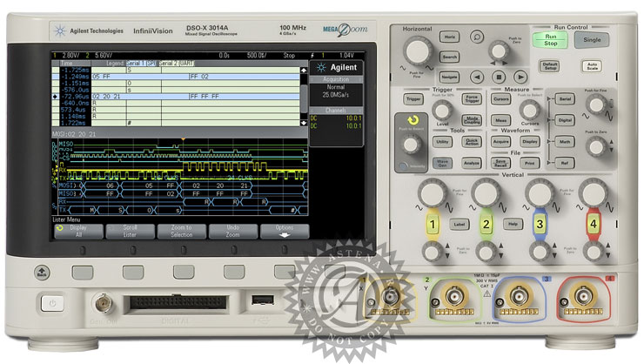Click the Back up-arrow key
This screenshot has width=644, height=364.
[x=42, y=272]
